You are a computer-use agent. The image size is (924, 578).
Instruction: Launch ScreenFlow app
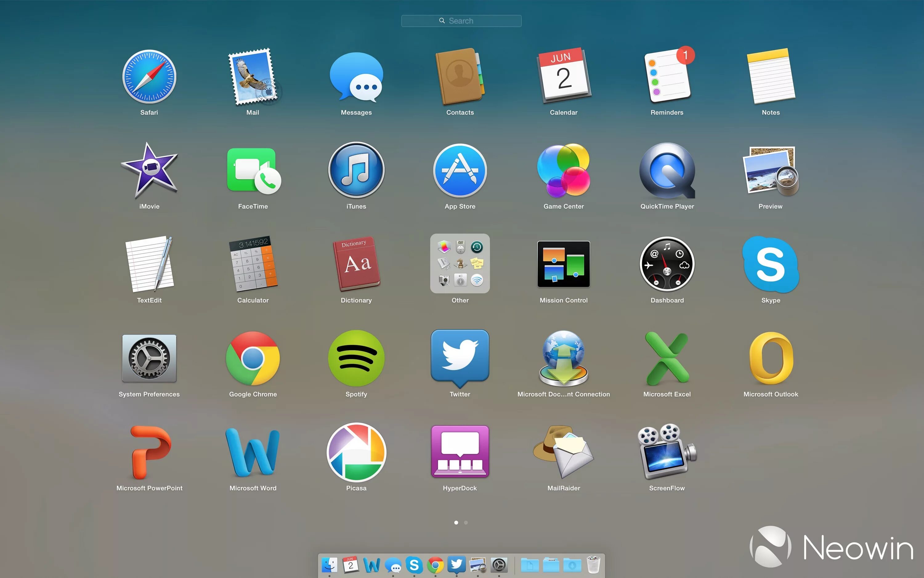coord(667,452)
